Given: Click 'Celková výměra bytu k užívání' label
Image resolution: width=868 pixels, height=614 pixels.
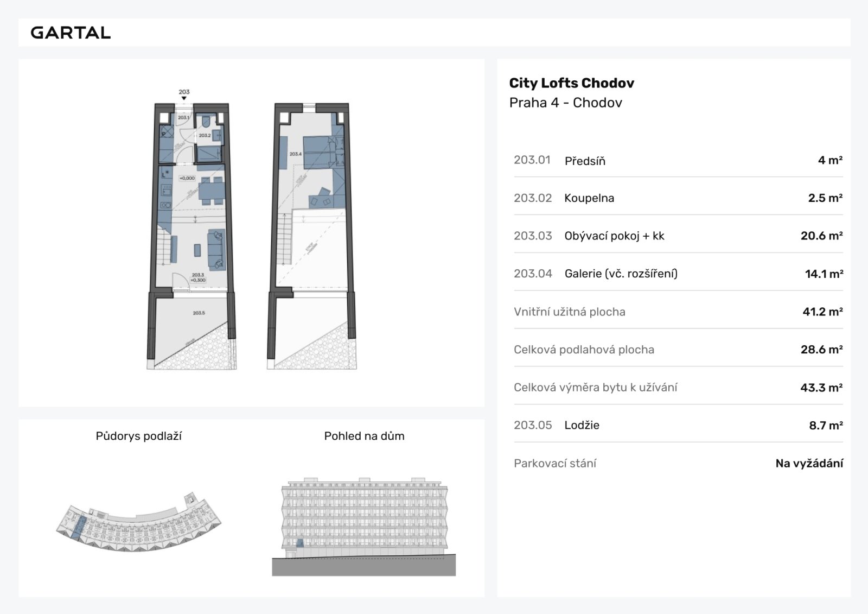Looking at the screenshot, I should 595,388.
